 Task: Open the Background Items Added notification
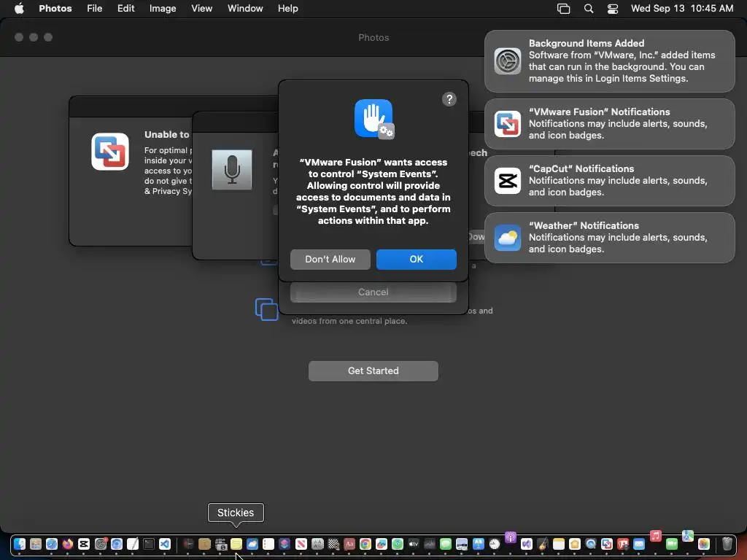click(x=609, y=61)
